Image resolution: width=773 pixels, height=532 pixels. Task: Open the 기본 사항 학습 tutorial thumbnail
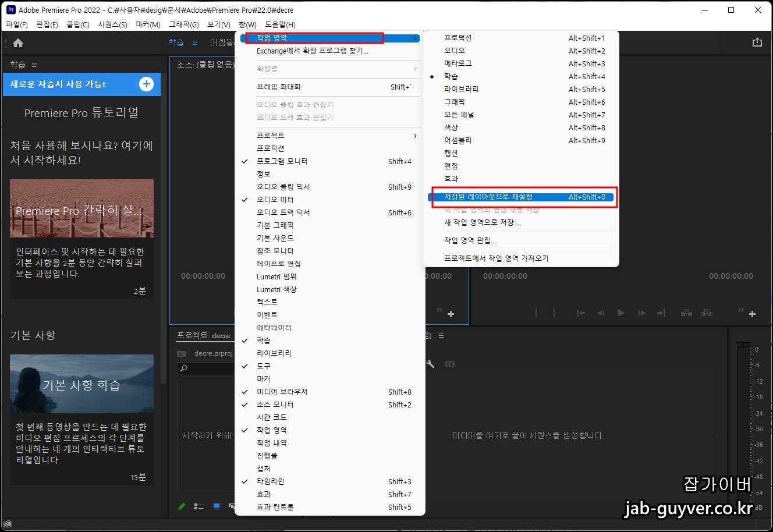click(81, 384)
